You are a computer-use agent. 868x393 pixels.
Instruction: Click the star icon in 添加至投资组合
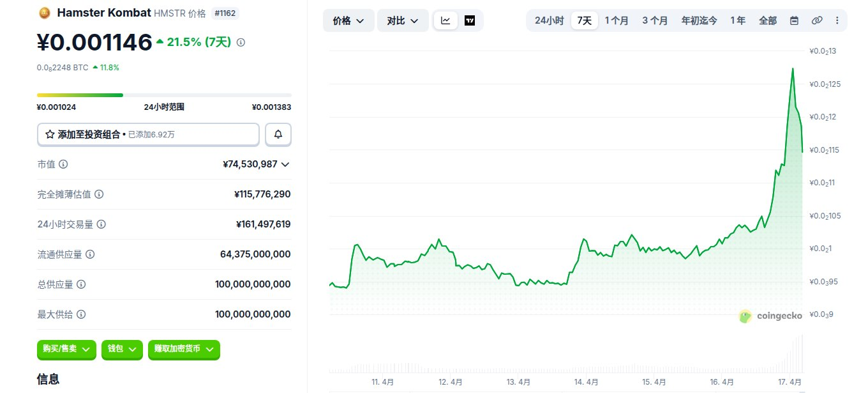[50, 135]
